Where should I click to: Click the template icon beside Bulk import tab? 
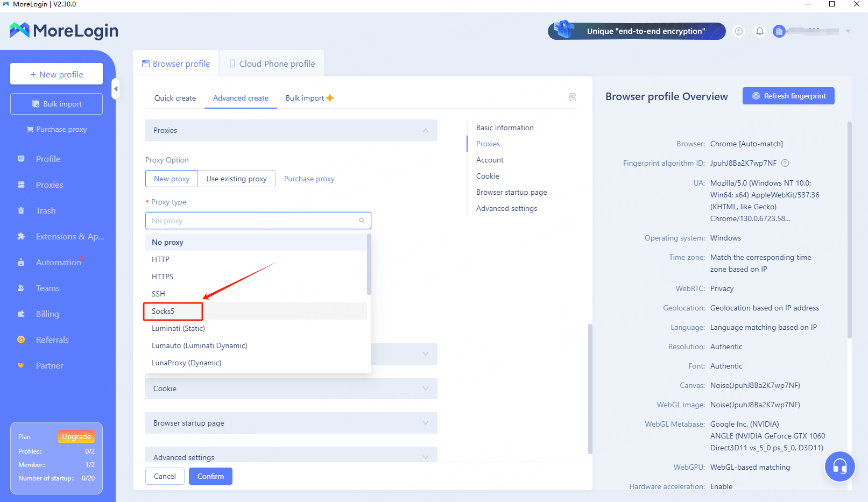[x=573, y=97]
